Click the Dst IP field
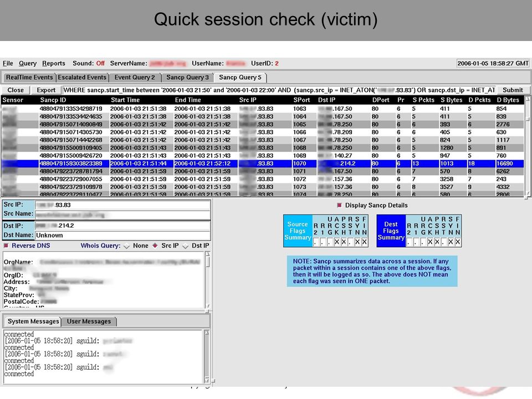This screenshot has width=532, height=399. [x=122, y=226]
